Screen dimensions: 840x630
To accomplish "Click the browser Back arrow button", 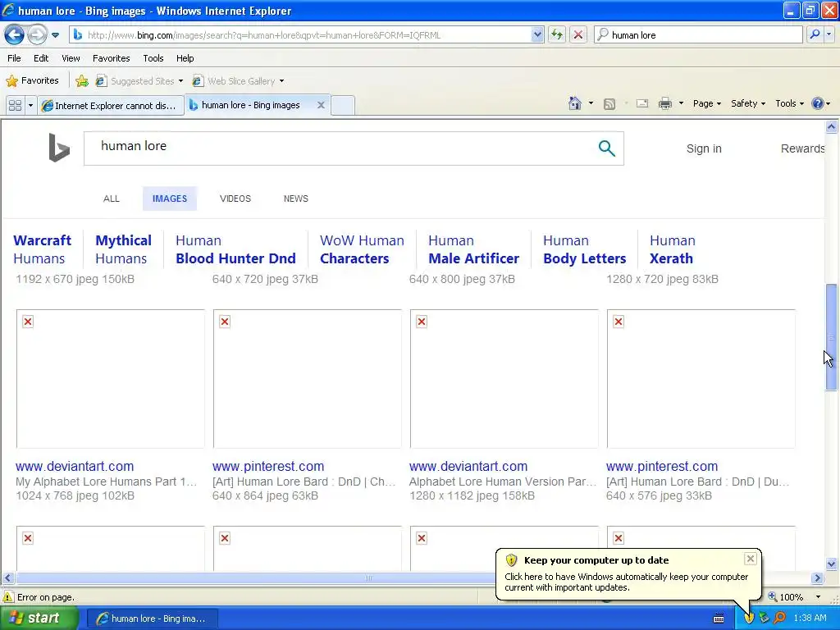I will tap(14, 34).
